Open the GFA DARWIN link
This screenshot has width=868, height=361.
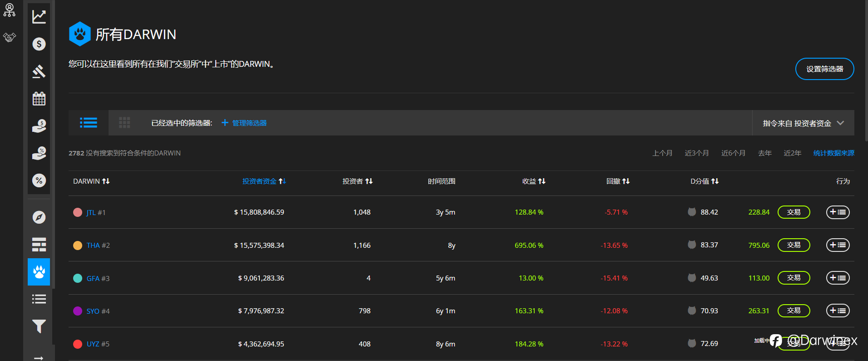click(x=93, y=278)
